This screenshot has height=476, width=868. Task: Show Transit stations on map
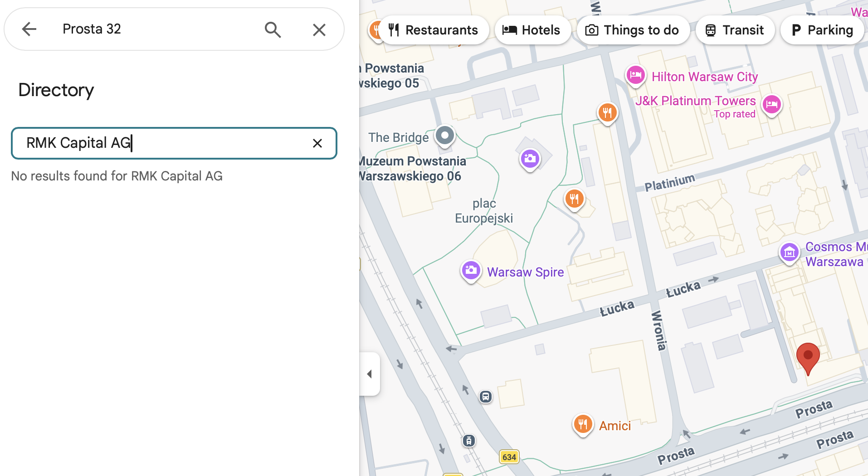coord(735,30)
